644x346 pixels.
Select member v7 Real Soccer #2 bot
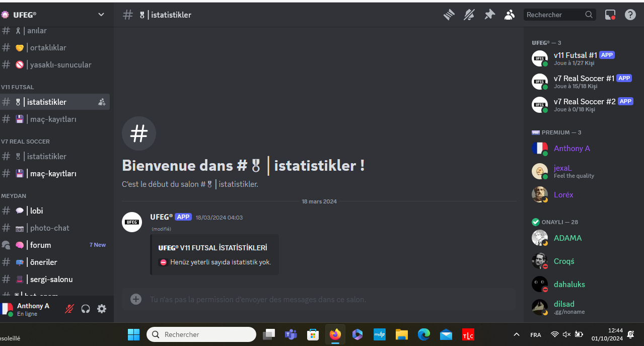coord(582,105)
